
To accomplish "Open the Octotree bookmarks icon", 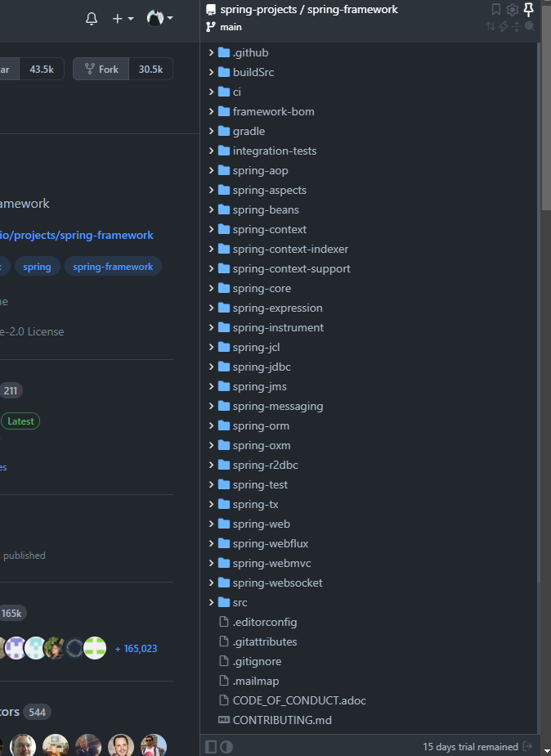I will point(496,9).
